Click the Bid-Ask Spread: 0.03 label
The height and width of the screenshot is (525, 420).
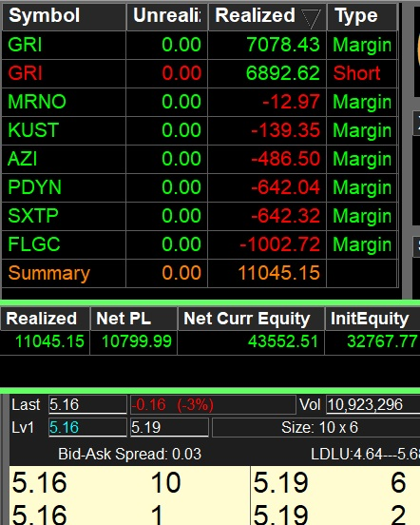[130, 455]
